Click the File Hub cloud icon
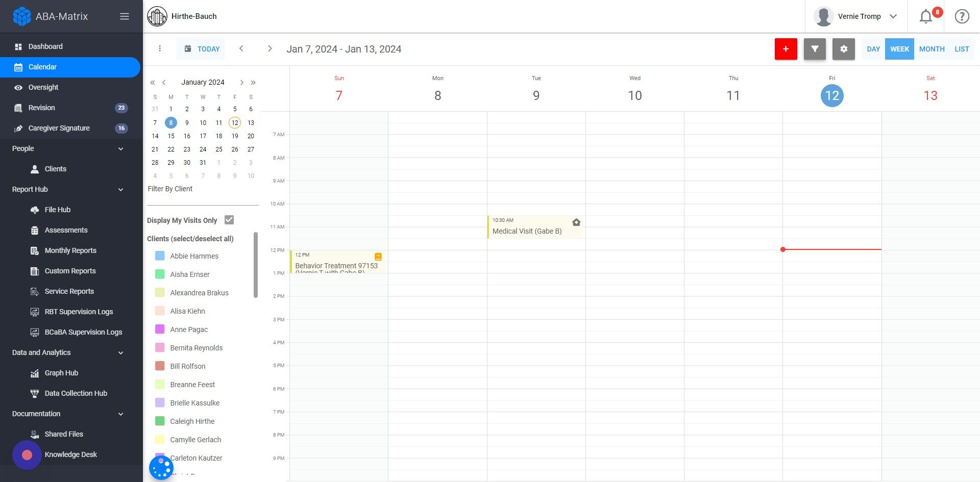The height and width of the screenshot is (482, 980). click(35, 210)
